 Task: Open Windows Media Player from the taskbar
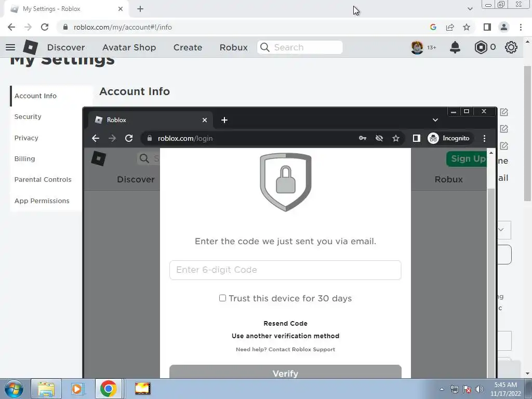point(78,389)
